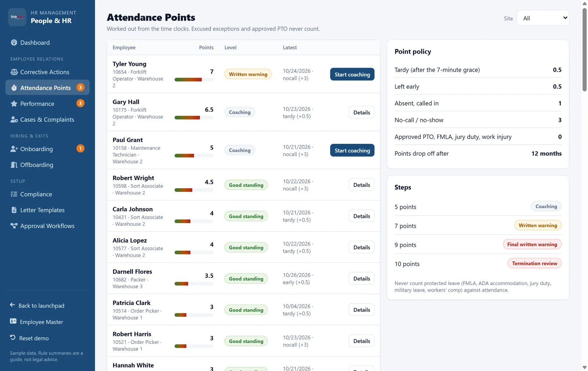Click employee name Hannah White
The height and width of the screenshot is (371, 588).
point(133,365)
